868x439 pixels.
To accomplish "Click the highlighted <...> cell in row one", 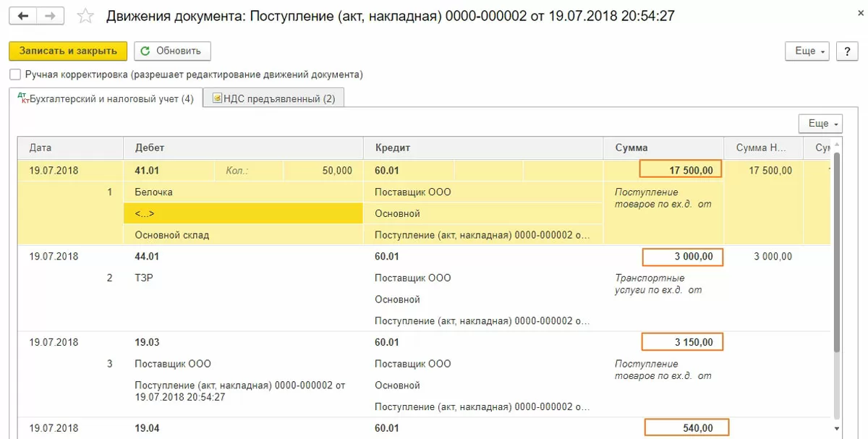I will [242, 213].
